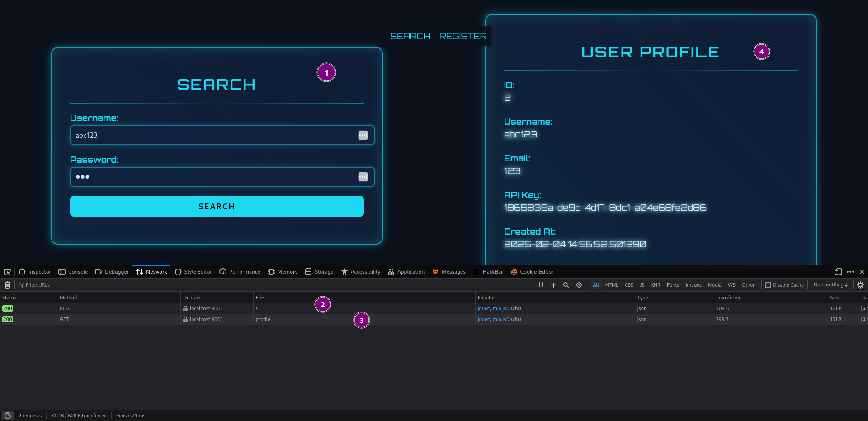Clear network log with trash icon
The height and width of the screenshot is (421, 868).
7,285
